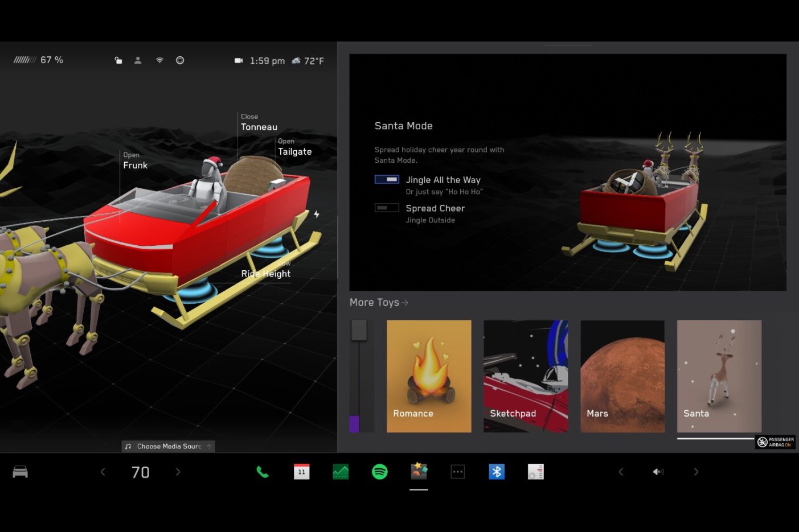Open the More Toys link
The height and width of the screenshot is (532, 799).
379,303
